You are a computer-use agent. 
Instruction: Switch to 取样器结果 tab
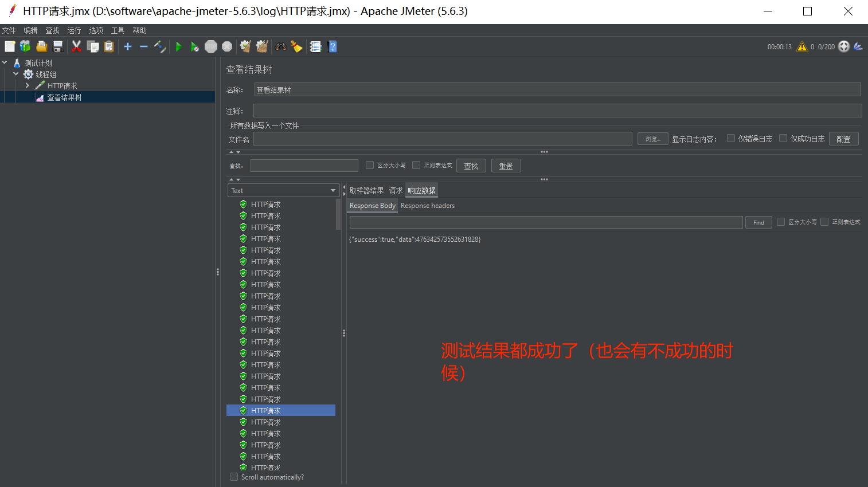coord(366,190)
